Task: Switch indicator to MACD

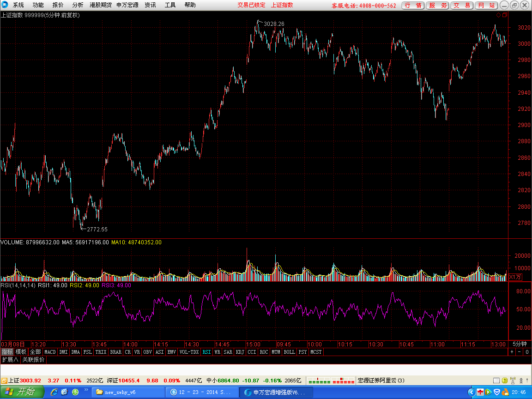Action: coord(50,352)
